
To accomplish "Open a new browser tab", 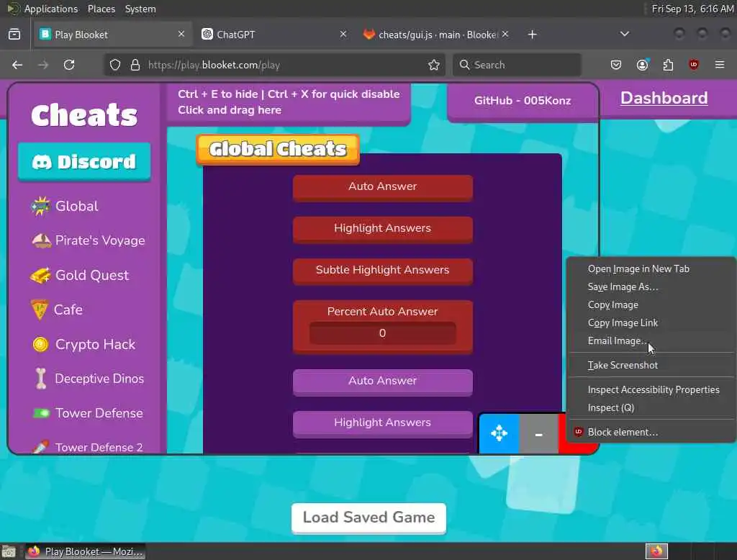I will pyautogui.click(x=532, y=35).
